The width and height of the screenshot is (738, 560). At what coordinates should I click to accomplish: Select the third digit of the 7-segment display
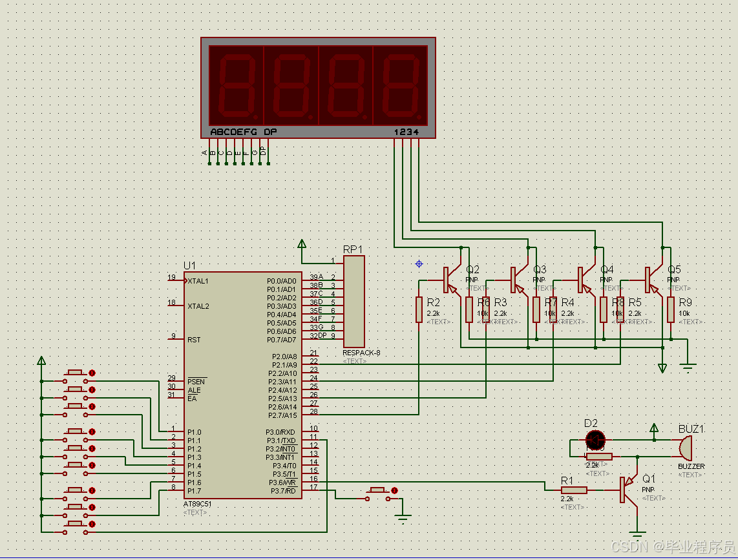(x=346, y=85)
